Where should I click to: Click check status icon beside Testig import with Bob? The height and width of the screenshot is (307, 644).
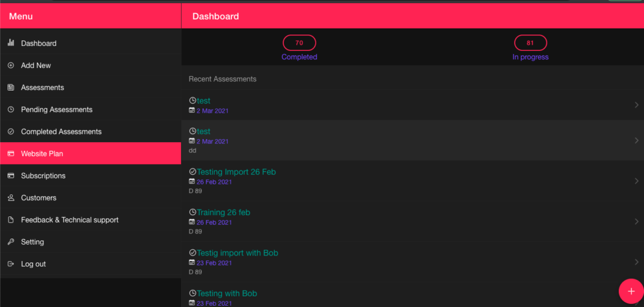click(192, 253)
